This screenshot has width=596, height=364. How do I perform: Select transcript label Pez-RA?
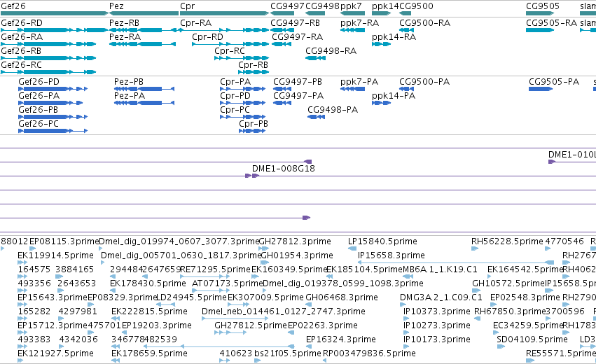pyautogui.click(x=125, y=37)
